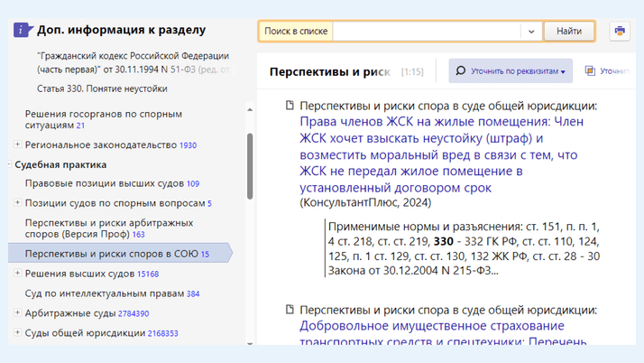Image resolution: width=644 pixels, height=363 pixels.
Task: Click the Поиск в списке label
Action: pyautogui.click(x=296, y=32)
